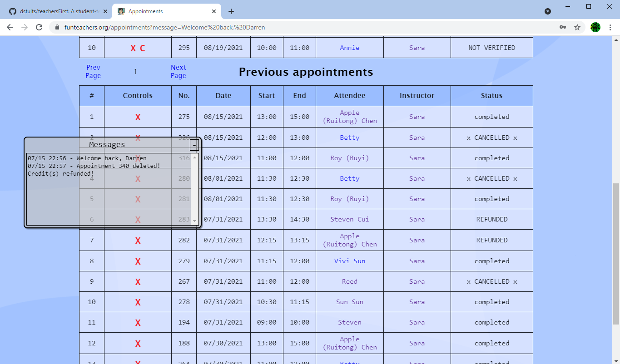Click NOT VERIFIED status cell

492,48
